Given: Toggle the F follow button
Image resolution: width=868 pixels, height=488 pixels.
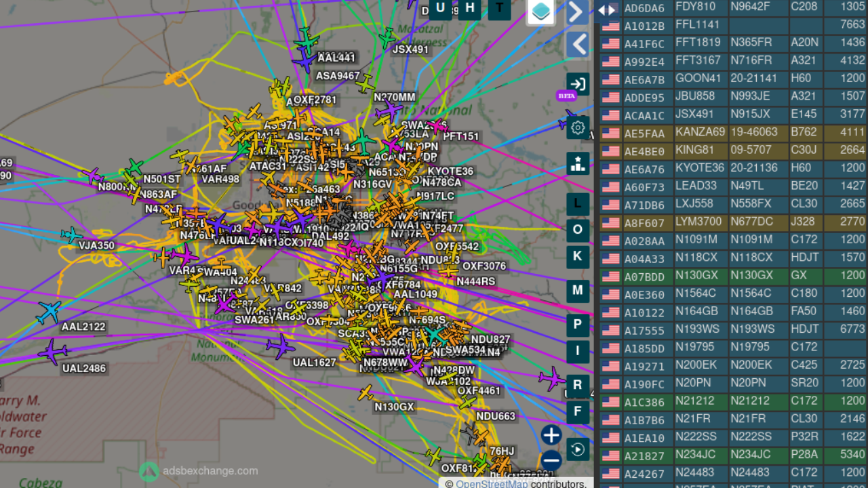Looking at the screenshot, I should click(x=578, y=411).
